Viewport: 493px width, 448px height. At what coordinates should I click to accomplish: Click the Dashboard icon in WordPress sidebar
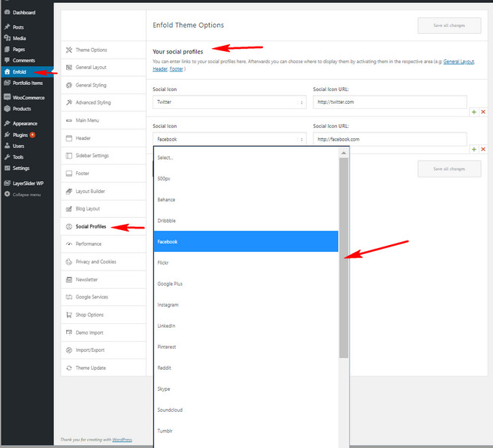(8, 12)
